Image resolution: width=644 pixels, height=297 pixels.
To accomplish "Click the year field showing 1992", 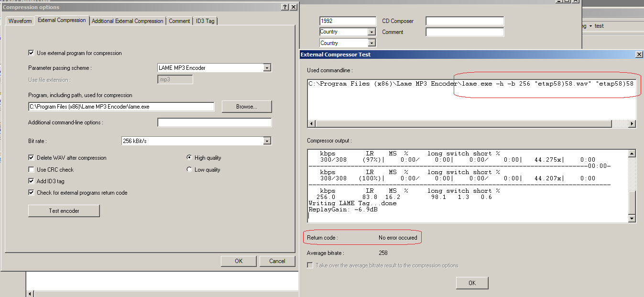I will coord(348,21).
